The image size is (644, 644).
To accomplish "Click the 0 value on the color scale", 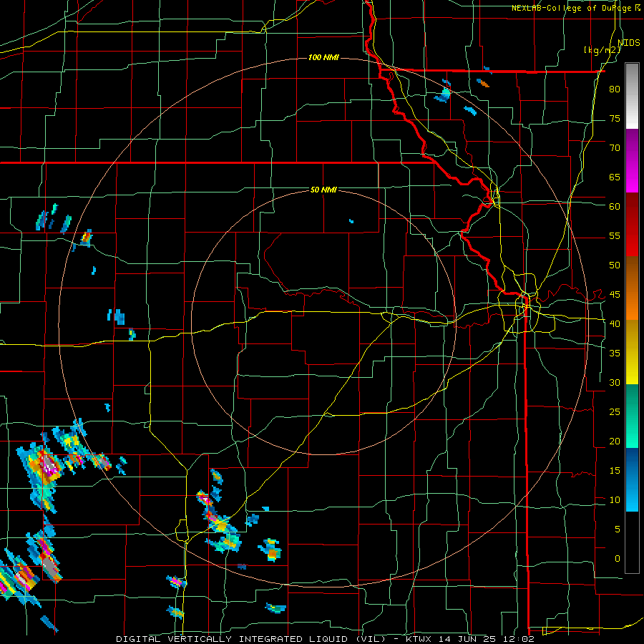I will point(617,559).
